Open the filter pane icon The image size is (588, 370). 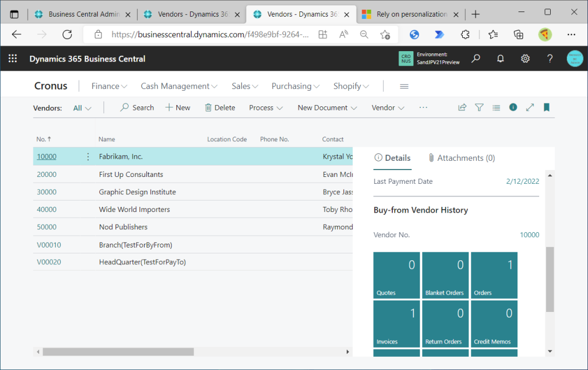pyautogui.click(x=479, y=107)
